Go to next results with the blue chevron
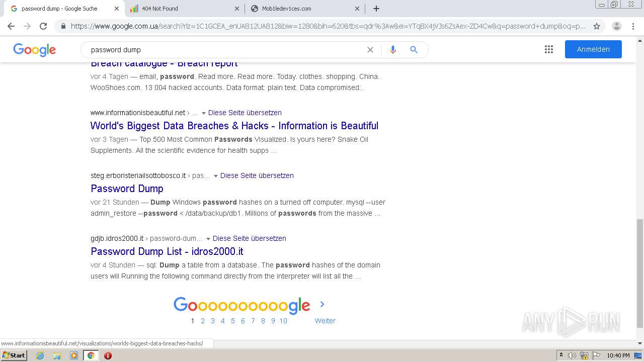Image resolution: width=644 pixels, height=362 pixels. [322, 304]
